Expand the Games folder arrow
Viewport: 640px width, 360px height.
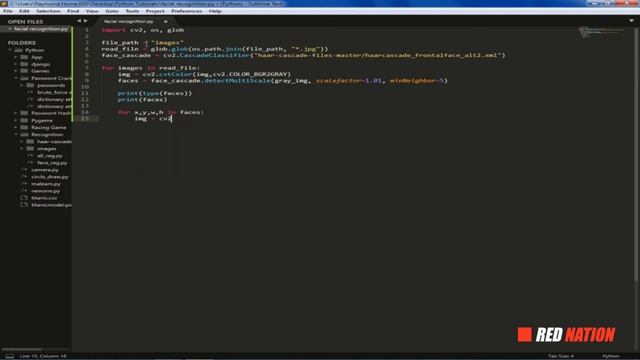point(16,71)
